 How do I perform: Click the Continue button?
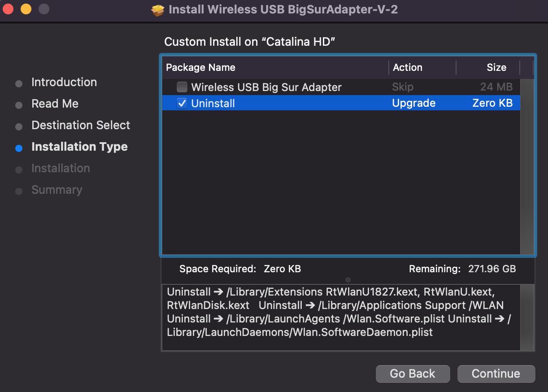(x=496, y=374)
